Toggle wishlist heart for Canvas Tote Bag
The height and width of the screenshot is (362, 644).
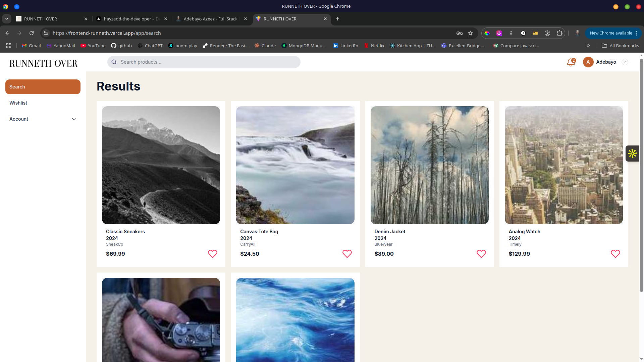tap(347, 254)
